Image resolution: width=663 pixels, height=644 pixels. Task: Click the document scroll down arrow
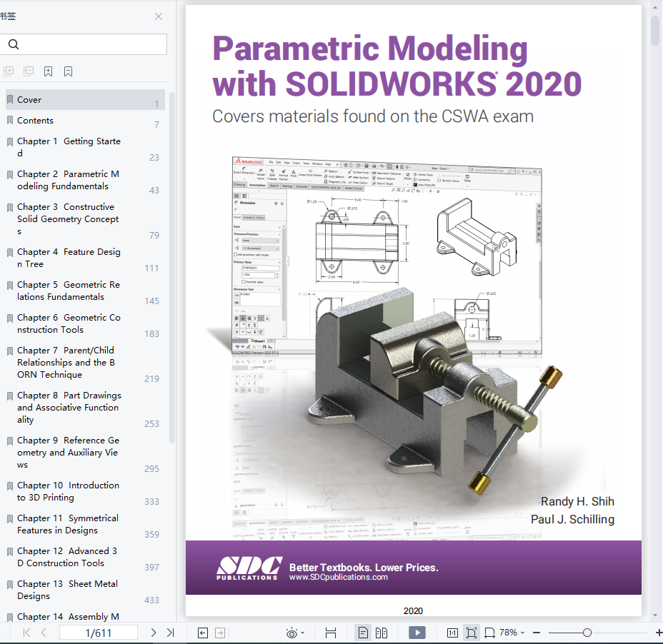656,615
